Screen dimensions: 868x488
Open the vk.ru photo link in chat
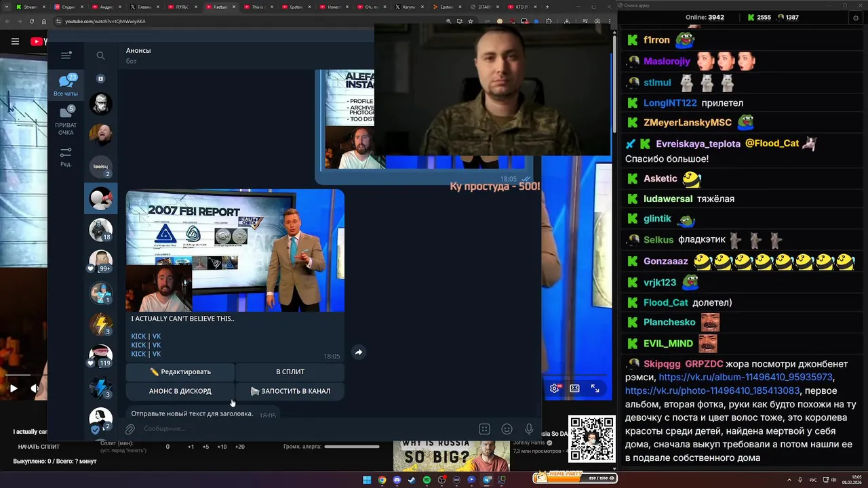(x=712, y=390)
